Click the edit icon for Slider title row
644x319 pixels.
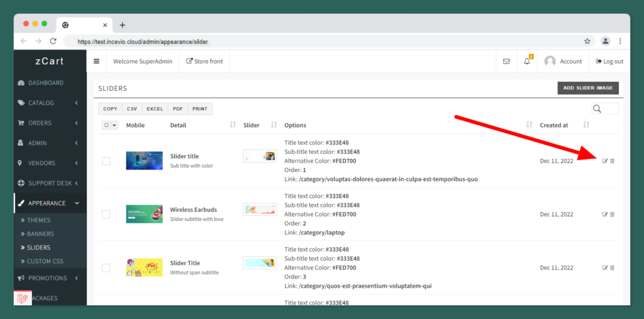pos(605,161)
